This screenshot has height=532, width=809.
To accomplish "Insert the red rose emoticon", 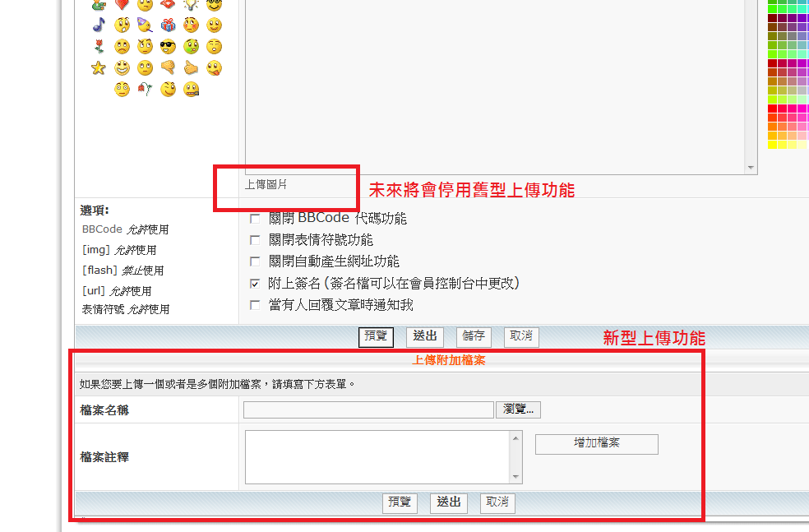I will tap(99, 46).
